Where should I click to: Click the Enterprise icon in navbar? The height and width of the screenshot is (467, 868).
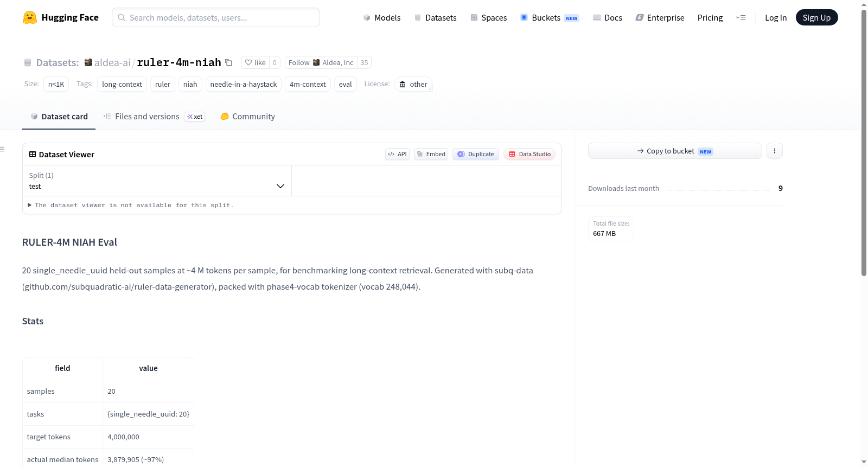tap(640, 17)
